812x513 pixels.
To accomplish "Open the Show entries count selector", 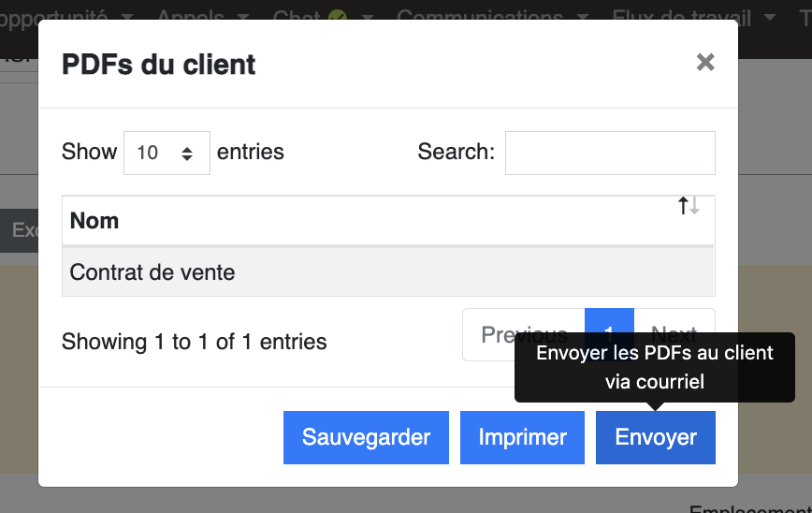I will tap(167, 153).
